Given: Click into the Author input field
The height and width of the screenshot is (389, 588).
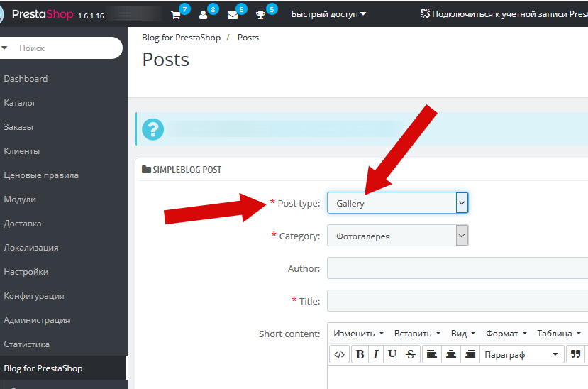Looking at the screenshot, I should (457, 268).
